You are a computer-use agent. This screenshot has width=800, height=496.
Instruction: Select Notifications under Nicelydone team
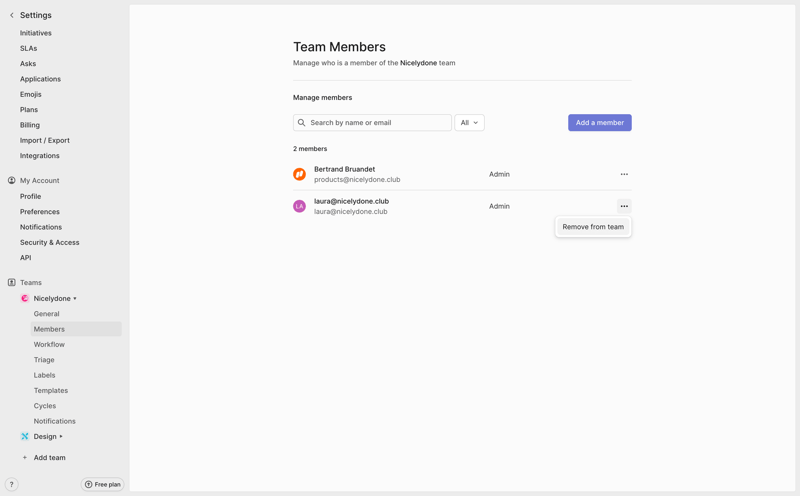55,421
